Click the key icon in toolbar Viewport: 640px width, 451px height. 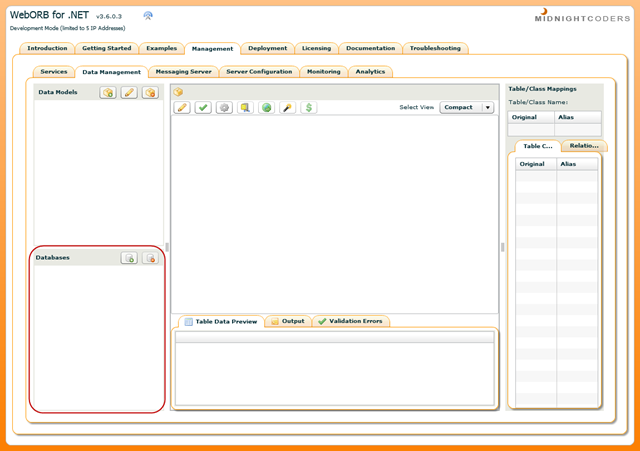pos(288,108)
